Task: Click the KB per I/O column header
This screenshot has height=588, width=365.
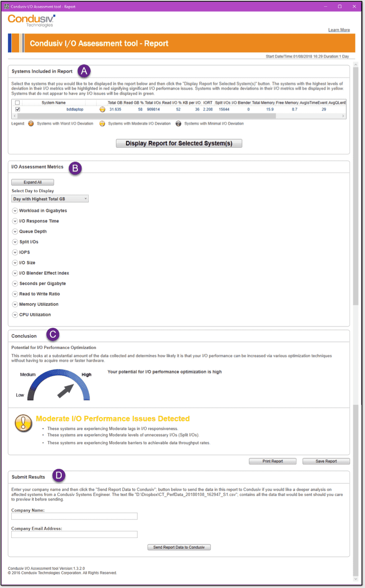Action: [x=192, y=103]
